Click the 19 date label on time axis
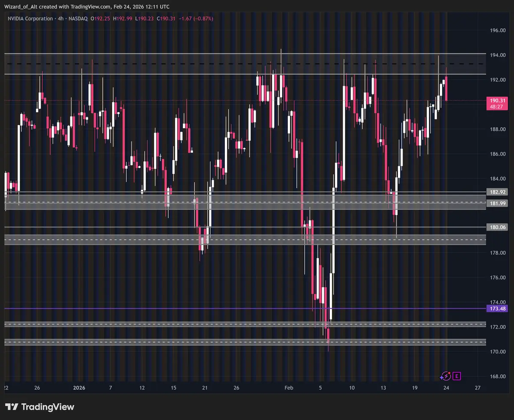 click(x=415, y=388)
